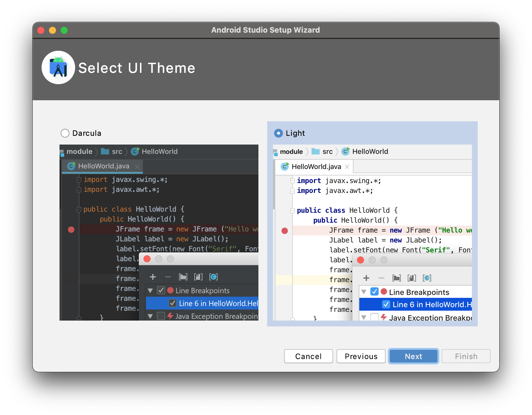Collapse the Java Exception Breakpoints triangle in the Darcula preview
Screen dimensions: 532x415
click(150, 316)
